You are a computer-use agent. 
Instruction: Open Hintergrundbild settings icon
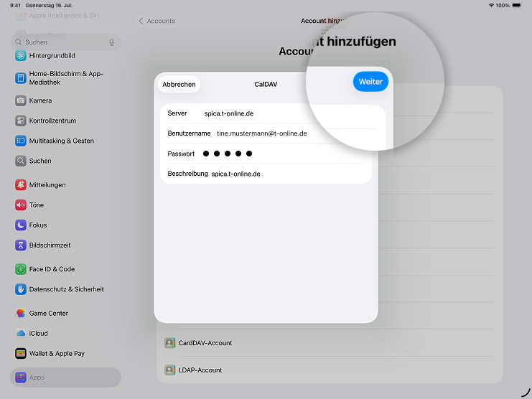tap(21, 56)
